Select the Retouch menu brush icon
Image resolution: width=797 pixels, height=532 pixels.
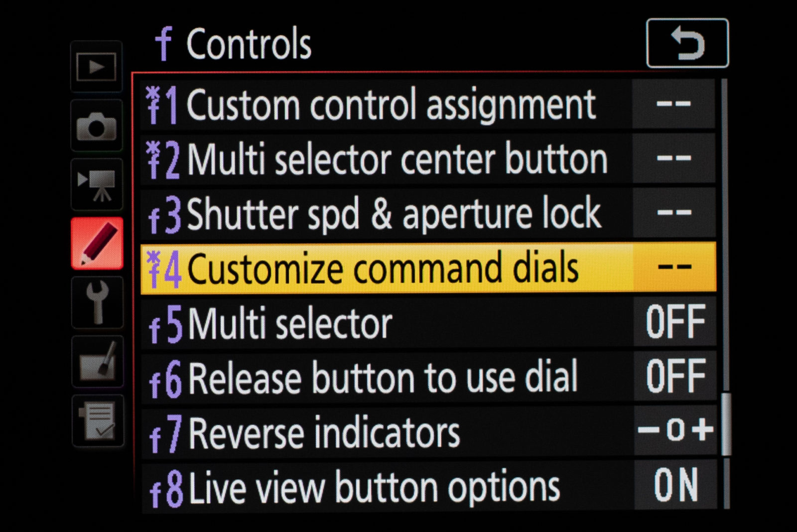98,361
